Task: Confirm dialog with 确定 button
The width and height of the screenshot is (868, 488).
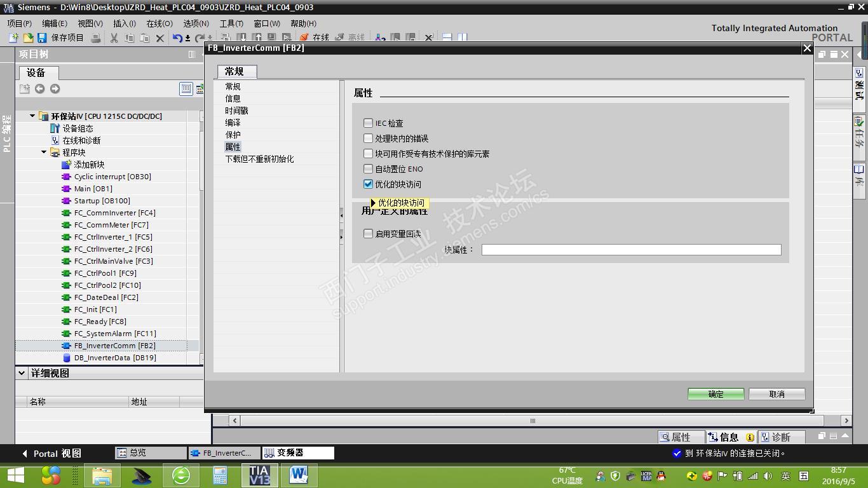Action: tap(715, 394)
